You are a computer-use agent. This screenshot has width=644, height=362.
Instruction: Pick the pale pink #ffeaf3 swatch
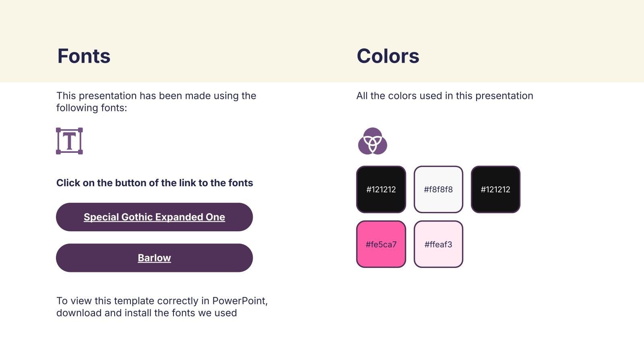click(x=438, y=244)
